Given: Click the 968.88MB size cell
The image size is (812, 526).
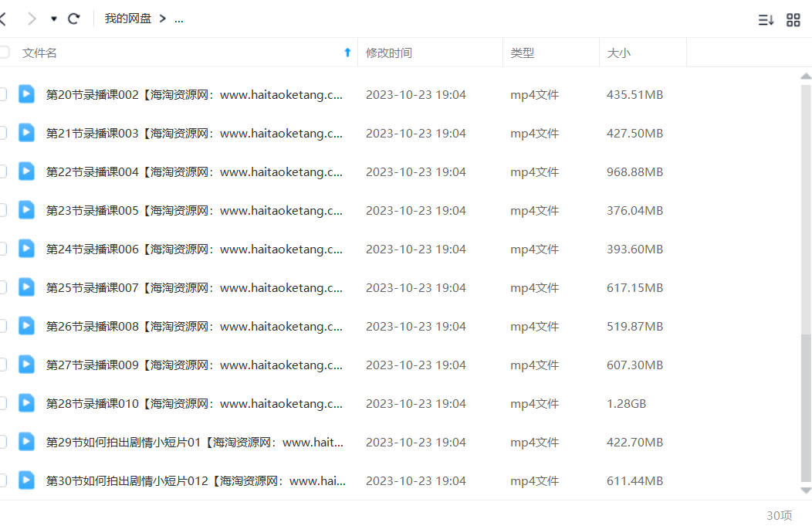Looking at the screenshot, I should coord(635,172).
